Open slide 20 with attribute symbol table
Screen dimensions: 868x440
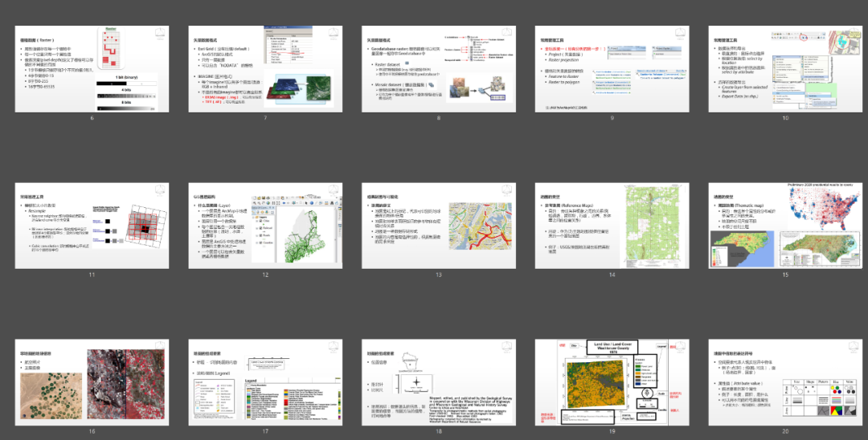(x=786, y=381)
